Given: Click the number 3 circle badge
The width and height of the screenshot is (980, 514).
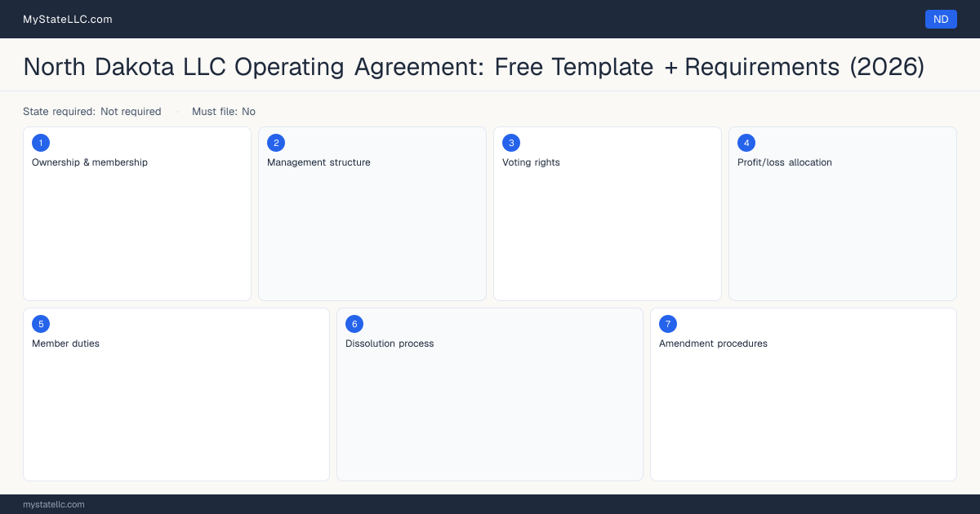Looking at the screenshot, I should (x=511, y=143).
